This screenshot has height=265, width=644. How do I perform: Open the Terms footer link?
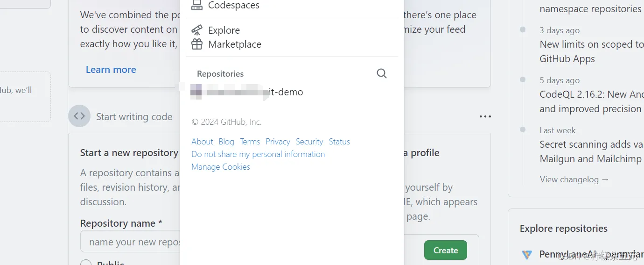pos(250,142)
